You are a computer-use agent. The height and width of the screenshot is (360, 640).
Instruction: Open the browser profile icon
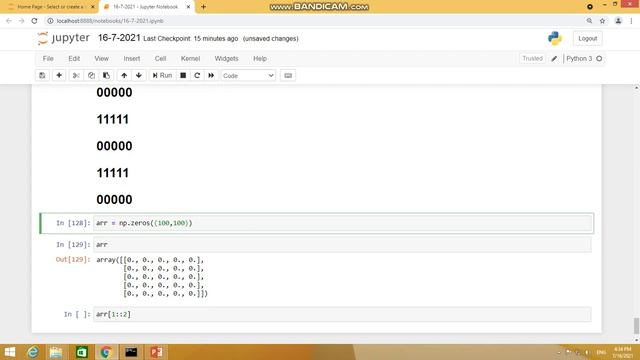618,21
